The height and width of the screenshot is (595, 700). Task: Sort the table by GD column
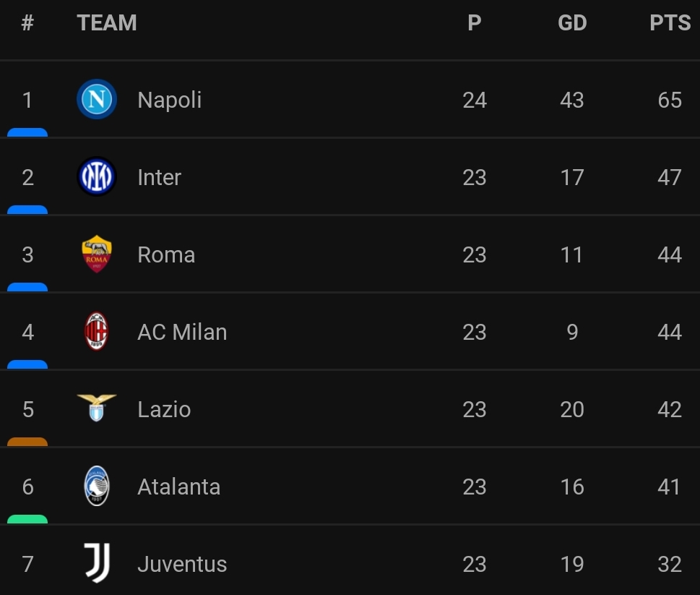point(572,22)
